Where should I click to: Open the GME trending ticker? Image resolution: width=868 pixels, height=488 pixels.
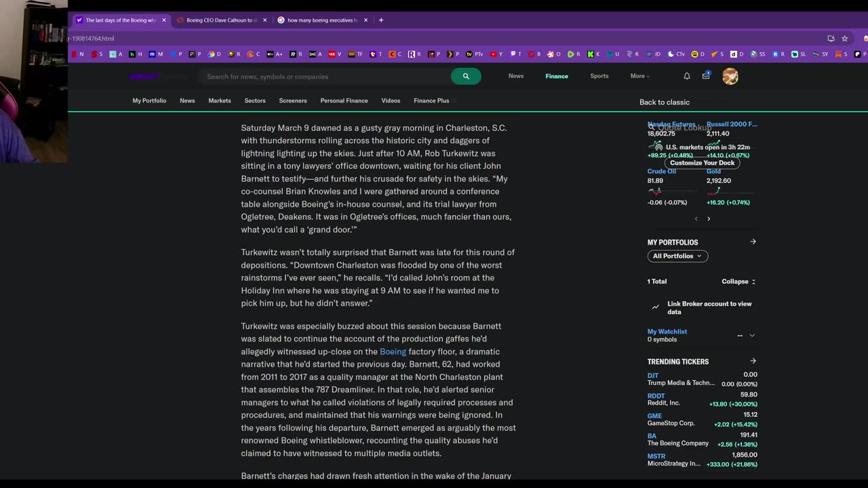pos(654,416)
